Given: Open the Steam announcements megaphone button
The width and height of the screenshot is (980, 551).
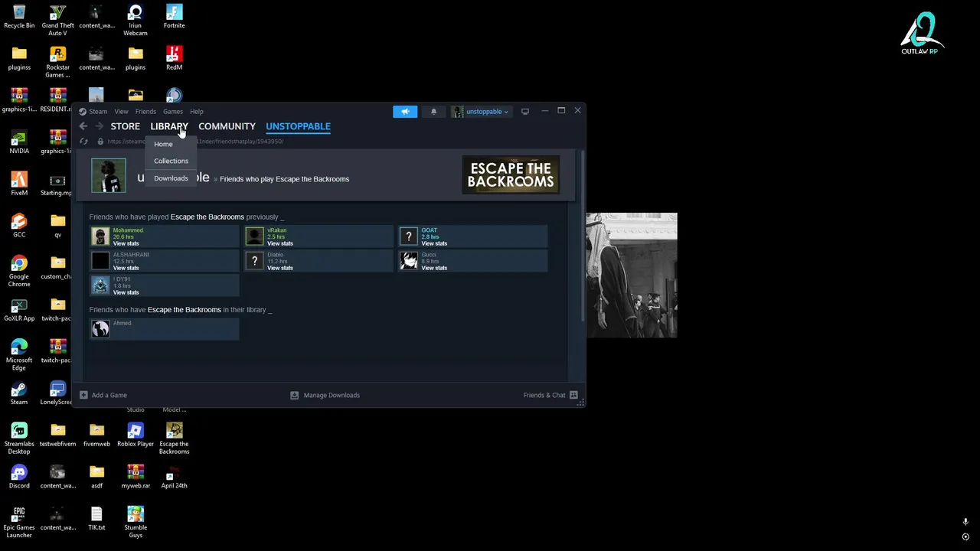Looking at the screenshot, I should coord(405,112).
